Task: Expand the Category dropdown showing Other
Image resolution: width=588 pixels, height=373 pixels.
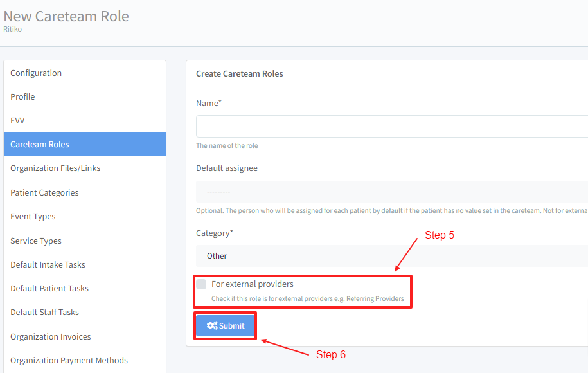Action: coord(391,256)
